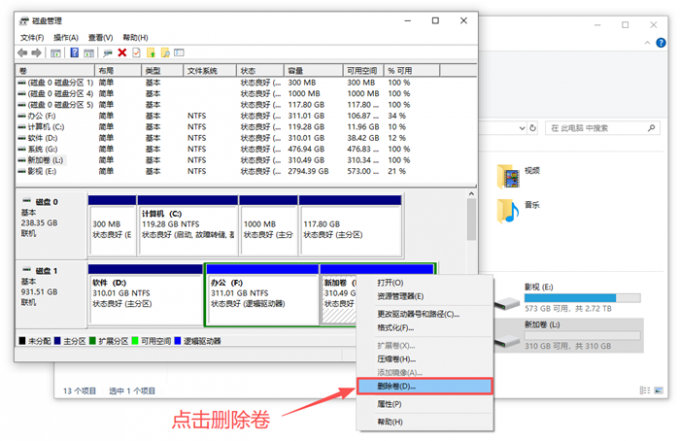Select the 117.80 GB partition block on disk 0
680x441 pixels.
coord(350,225)
